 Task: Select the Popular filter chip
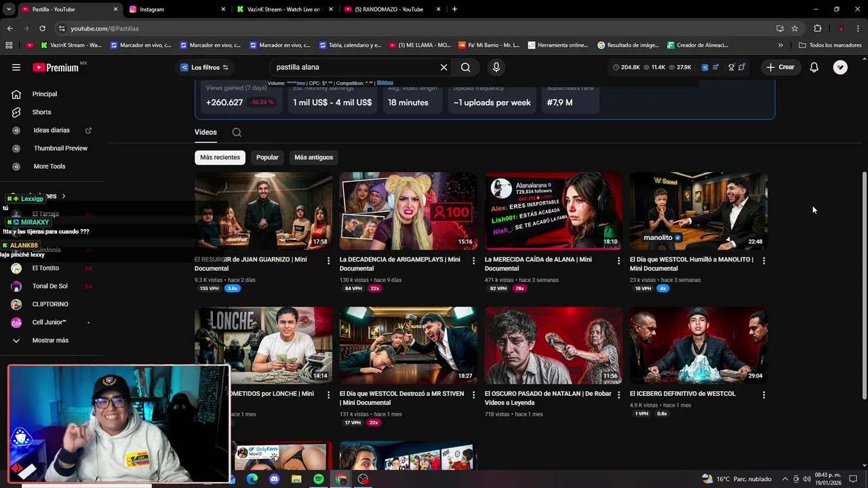267,157
